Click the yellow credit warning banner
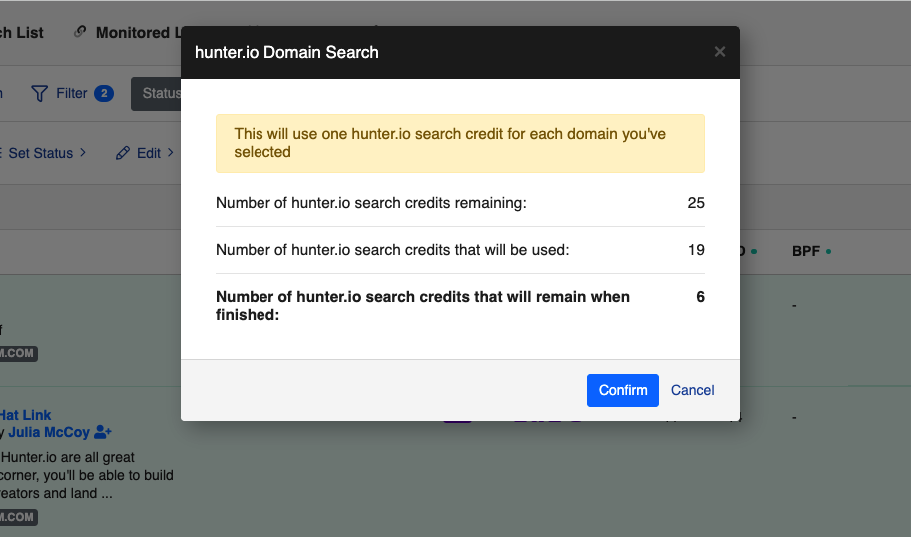Image resolution: width=911 pixels, height=537 pixels. coord(460,143)
